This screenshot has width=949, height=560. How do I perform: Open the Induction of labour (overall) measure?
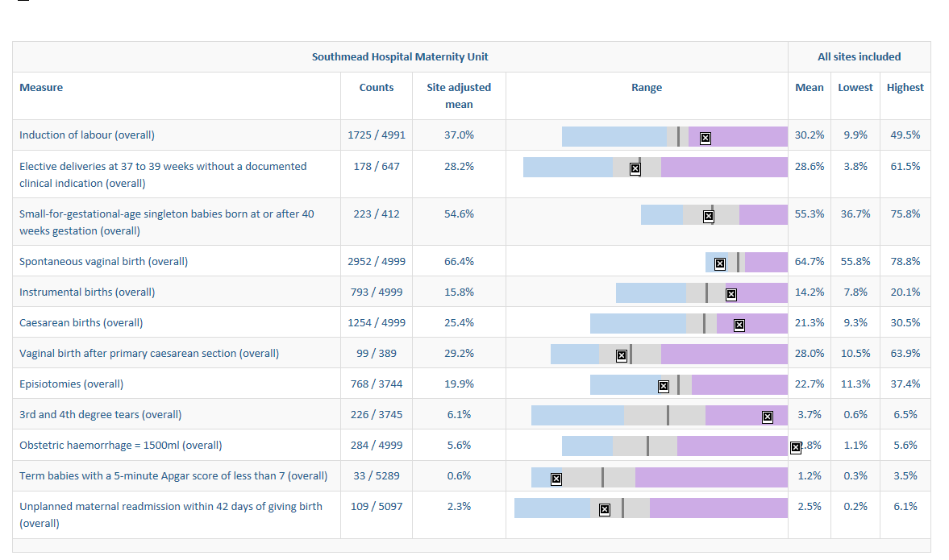pyautogui.click(x=87, y=135)
